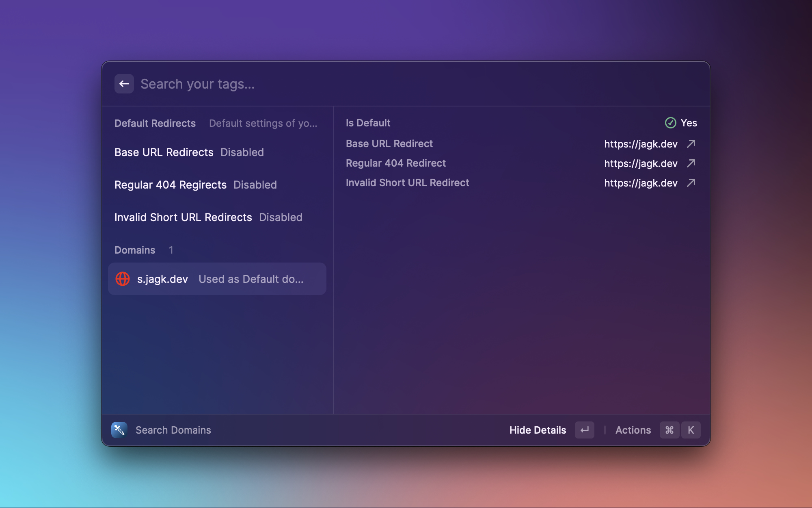Open Regular 404 Redirect external link arrow
The width and height of the screenshot is (812, 508).
pyautogui.click(x=691, y=163)
